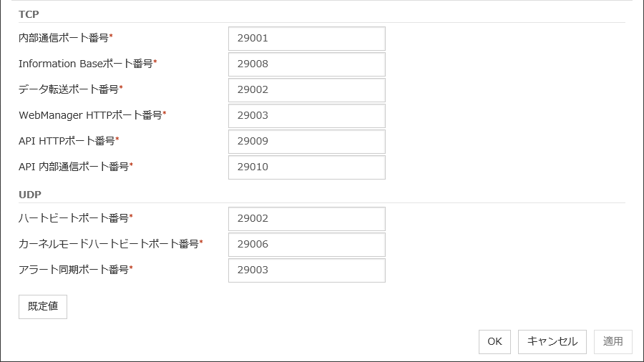Click the UDP section heading
This screenshot has height=362, width=644.
(x=29, y=195)
